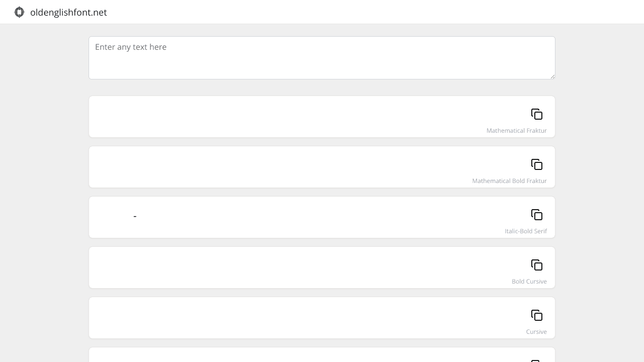Click the dash preview in Italic-Bold Serif card

(x=135, y=216)
